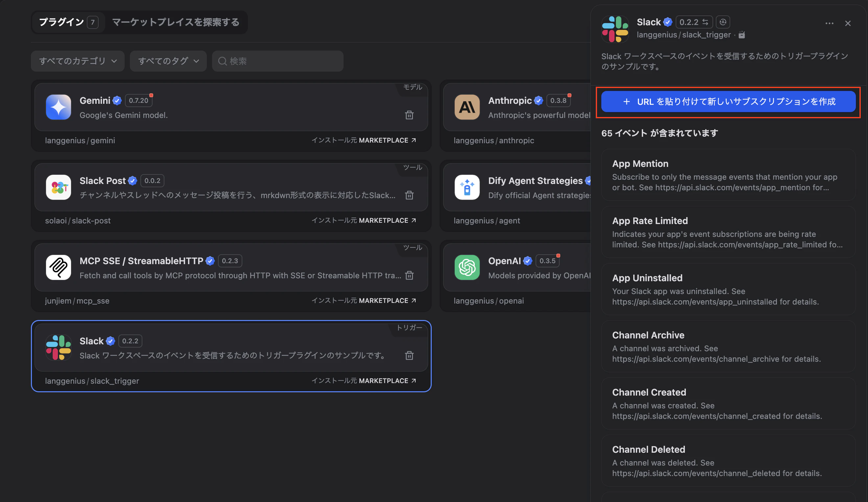The height and width of the screenshot is (502, 868).
Task: Click the 65 イベント が含まれています heading
Action: click(660, 133)
